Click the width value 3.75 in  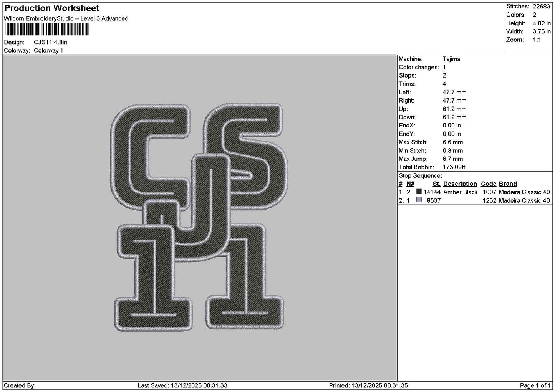pyautogui.click(x=542, y=32)
